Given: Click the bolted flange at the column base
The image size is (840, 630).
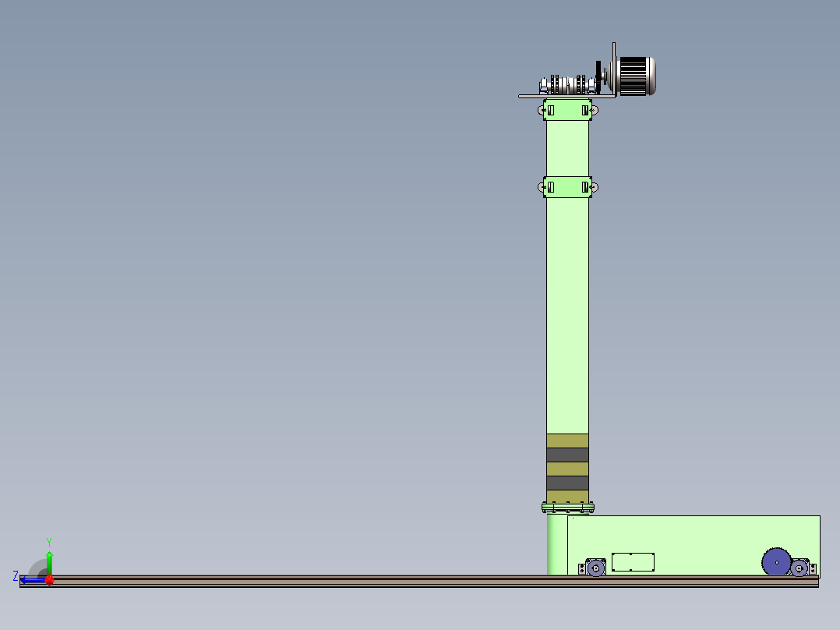Looking at the screenshot, I should tap(568, 508).
